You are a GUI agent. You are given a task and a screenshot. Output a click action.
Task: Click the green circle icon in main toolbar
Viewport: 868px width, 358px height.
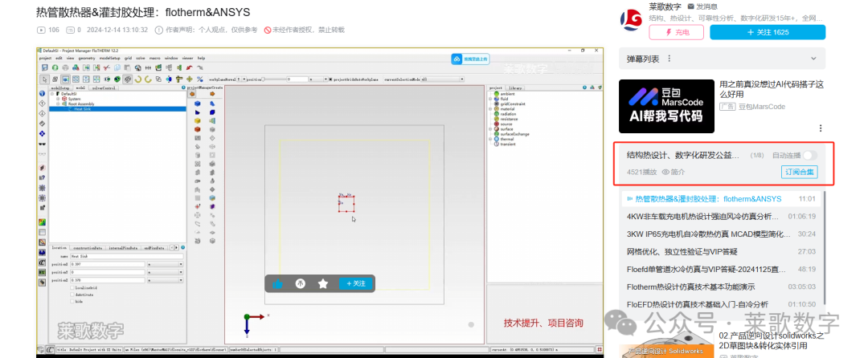(x=55, y=67)
